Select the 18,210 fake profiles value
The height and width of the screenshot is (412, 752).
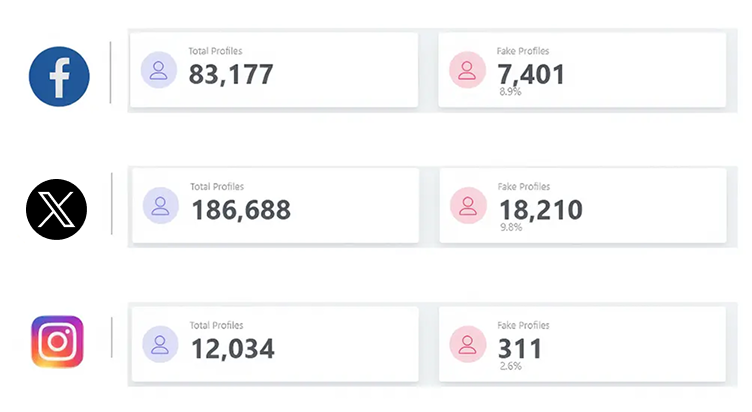(540, 210)
